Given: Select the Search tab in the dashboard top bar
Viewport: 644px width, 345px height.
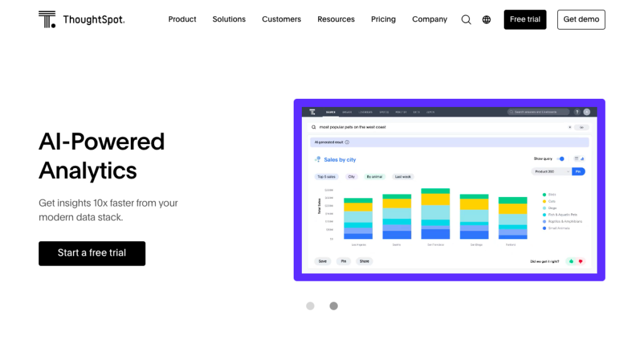Looking at the screenshot, I should point(330,112).
